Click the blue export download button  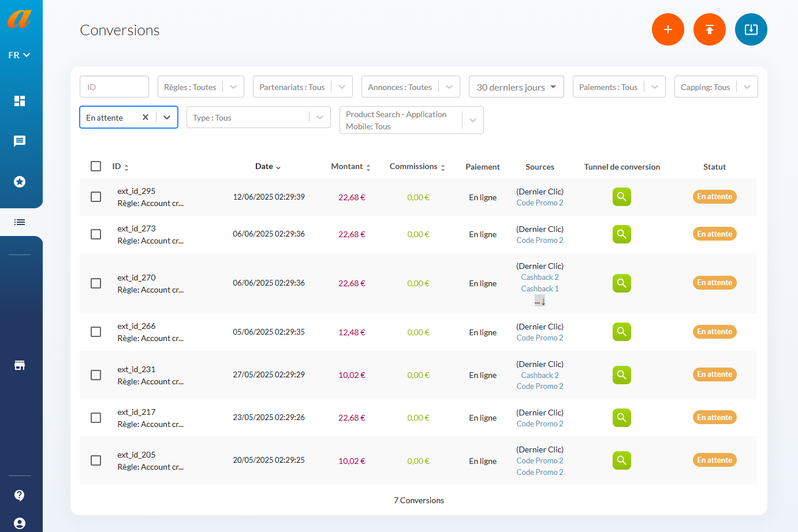751,29
